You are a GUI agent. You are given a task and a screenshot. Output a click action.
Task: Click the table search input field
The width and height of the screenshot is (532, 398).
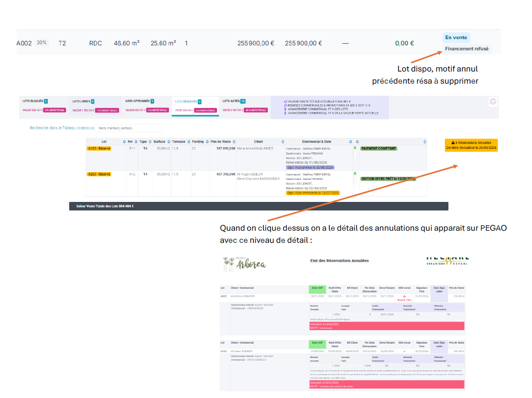coord(129,128)
